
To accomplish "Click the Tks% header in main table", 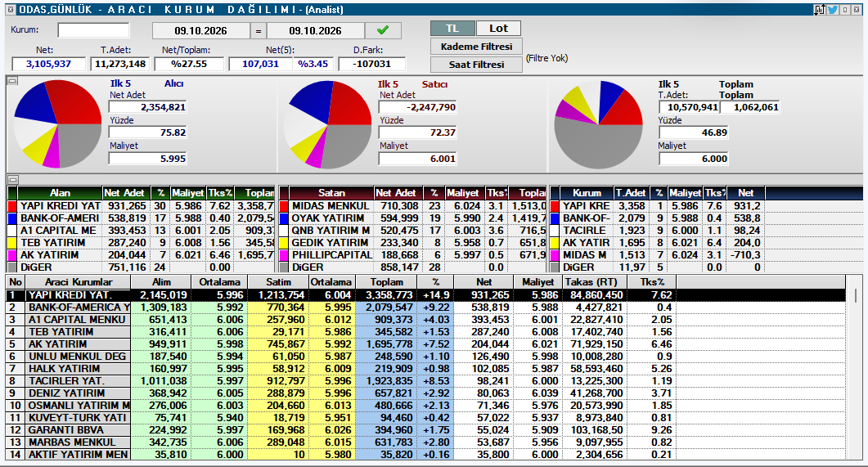I will (x=651, y=281).
